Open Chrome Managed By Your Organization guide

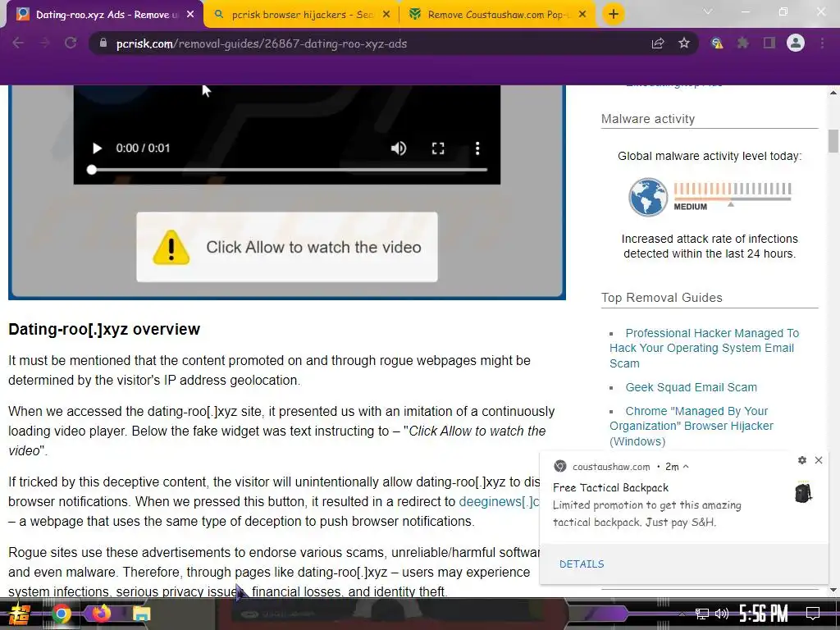[x=691, y=426]
